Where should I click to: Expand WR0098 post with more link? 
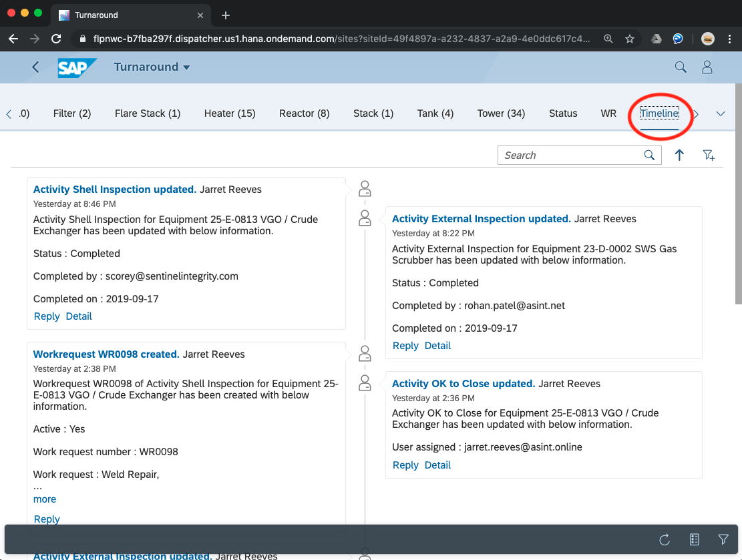pyautogui.click(x=45, y=499)
